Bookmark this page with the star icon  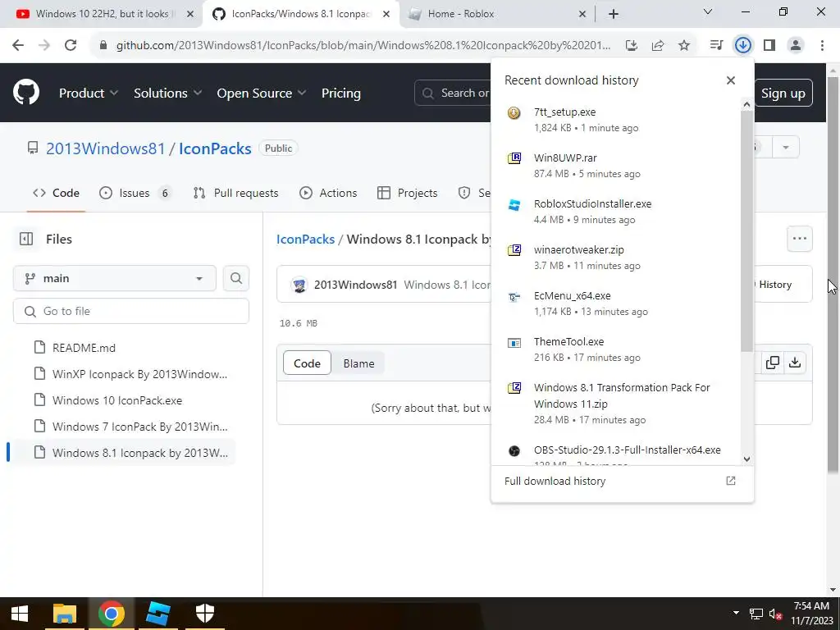click(x=684, y=46)
